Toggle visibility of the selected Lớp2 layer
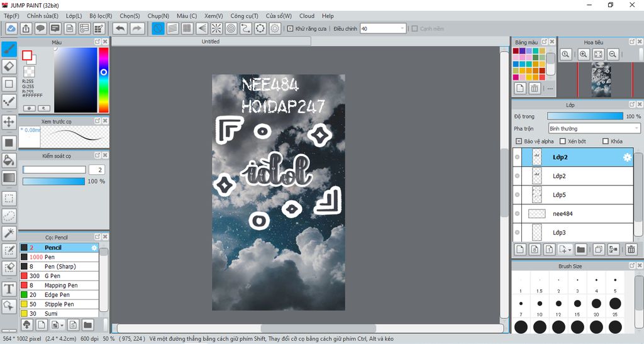 click(517, 157)
